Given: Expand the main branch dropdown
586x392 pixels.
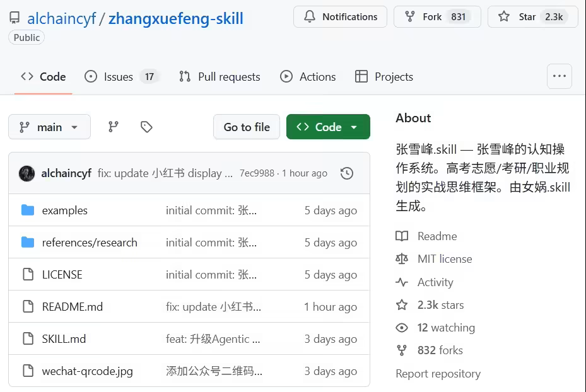Looking at the screenshot, I should click(49, 127).
